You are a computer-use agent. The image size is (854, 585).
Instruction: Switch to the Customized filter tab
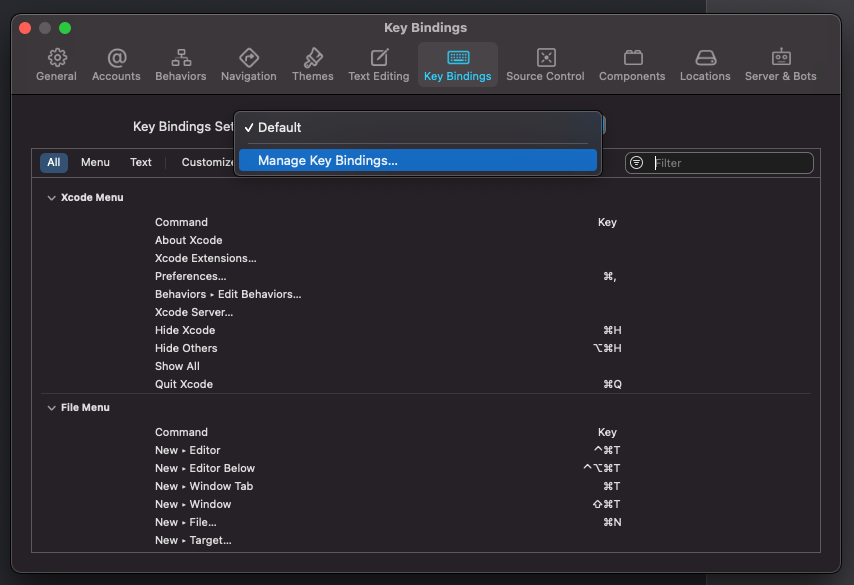tap(208, 162)
